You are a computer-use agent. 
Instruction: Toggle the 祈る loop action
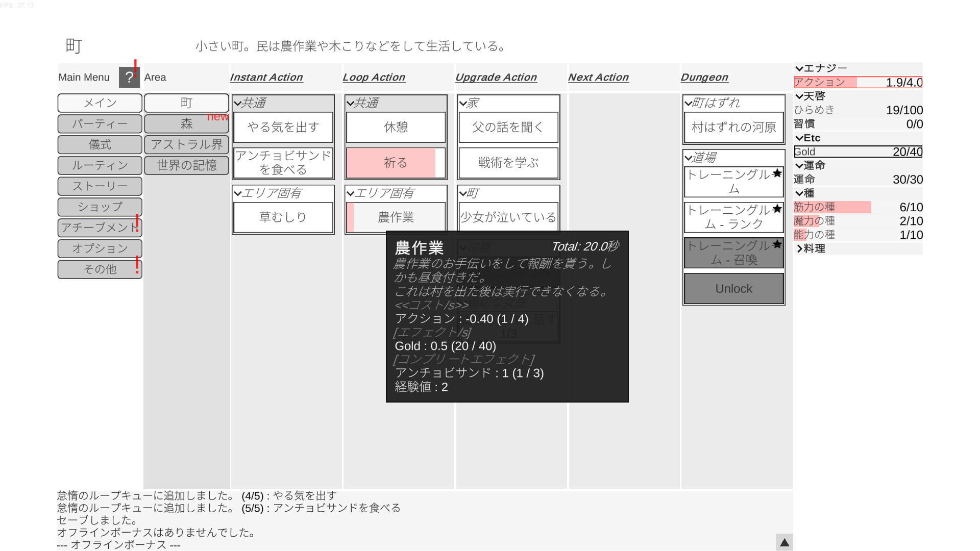click(396, 163)
